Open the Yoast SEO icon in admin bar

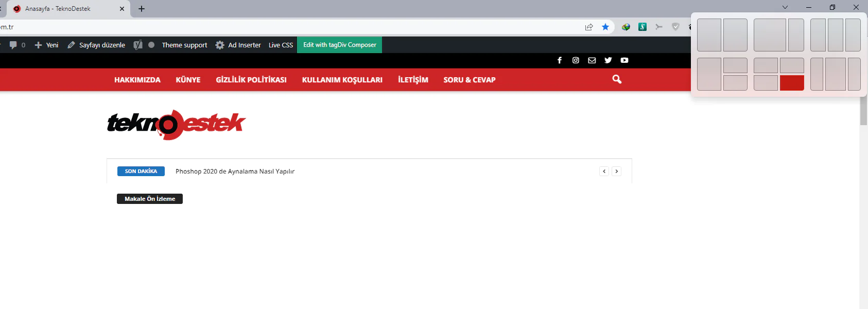point(138,45)
